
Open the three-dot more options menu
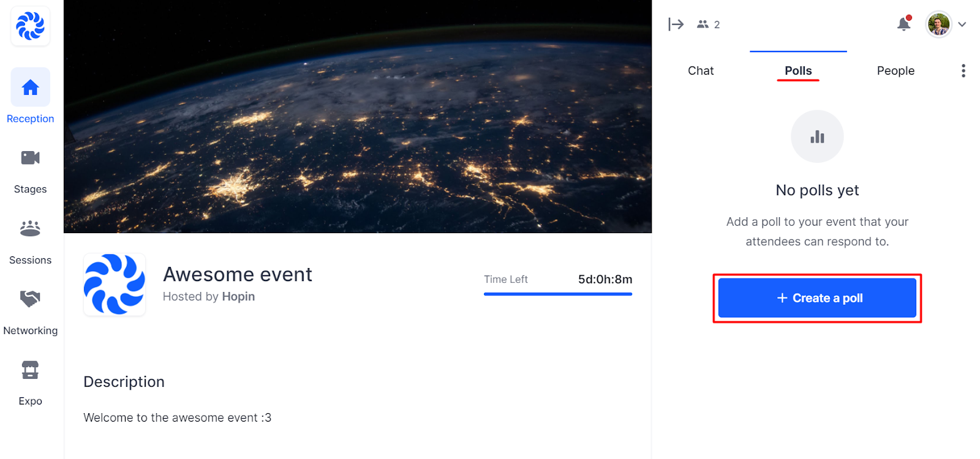(x=963, y=71)
